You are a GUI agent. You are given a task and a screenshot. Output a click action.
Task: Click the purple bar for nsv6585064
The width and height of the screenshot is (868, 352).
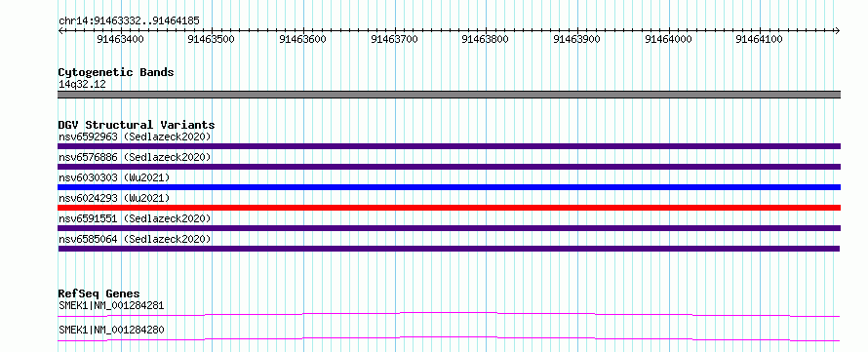tap(450, 249)
